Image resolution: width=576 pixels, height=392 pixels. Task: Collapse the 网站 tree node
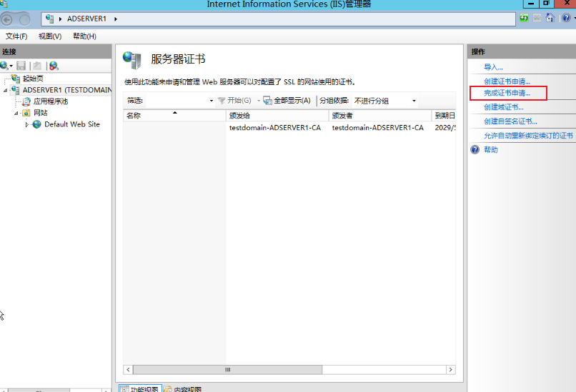point(16,113)
